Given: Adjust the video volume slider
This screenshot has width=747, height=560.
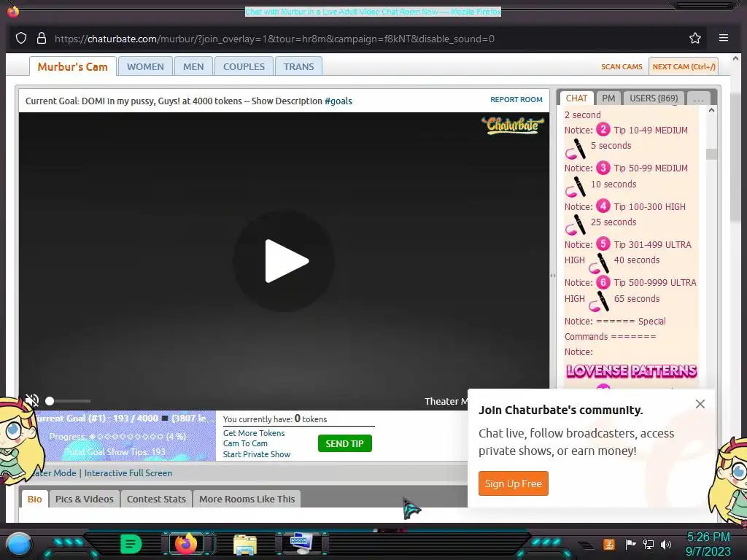Looking at the screenshot, I should (68, 401).
